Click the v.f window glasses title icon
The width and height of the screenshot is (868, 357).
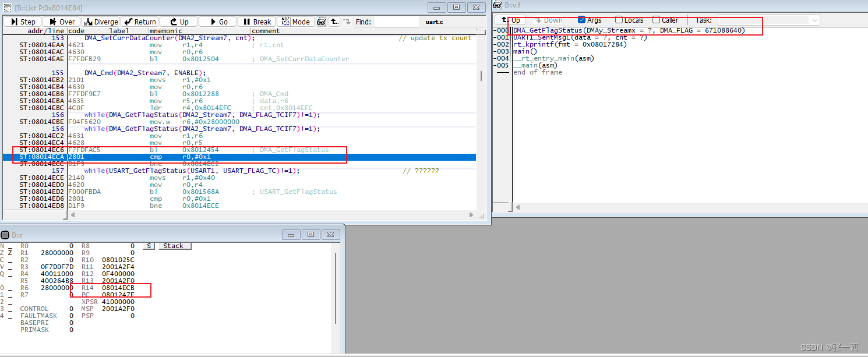coord(498,5)
